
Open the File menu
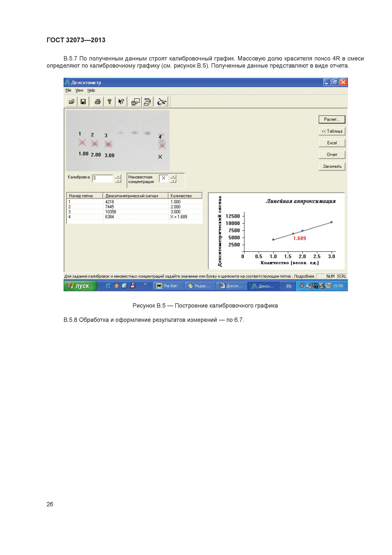(x=68, y=90)
